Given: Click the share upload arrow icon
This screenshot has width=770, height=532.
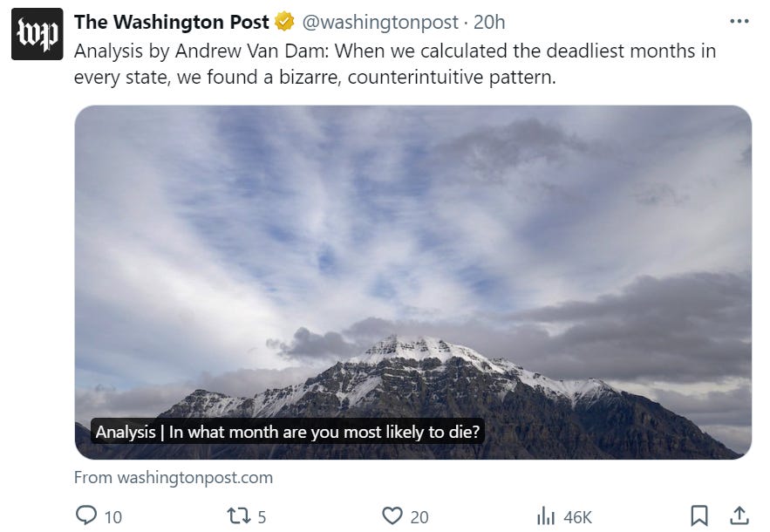Looking at the screenshot, I should [739, 515].
